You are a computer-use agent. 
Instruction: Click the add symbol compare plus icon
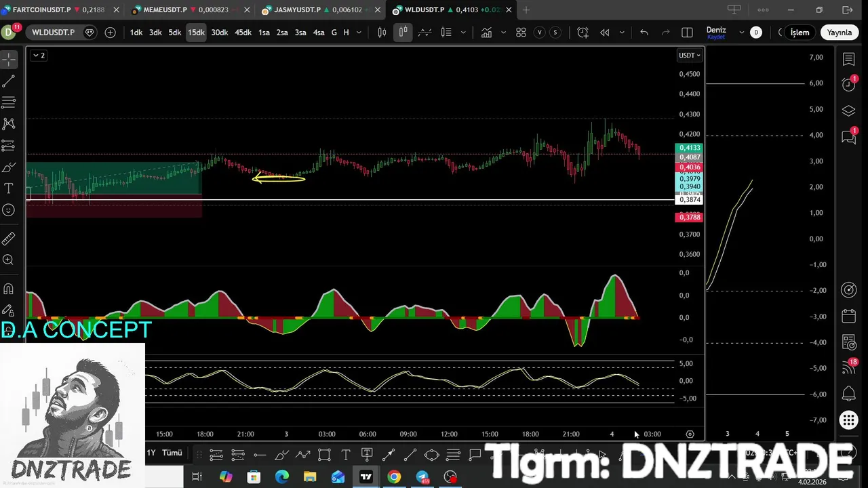tap(110, 33)
